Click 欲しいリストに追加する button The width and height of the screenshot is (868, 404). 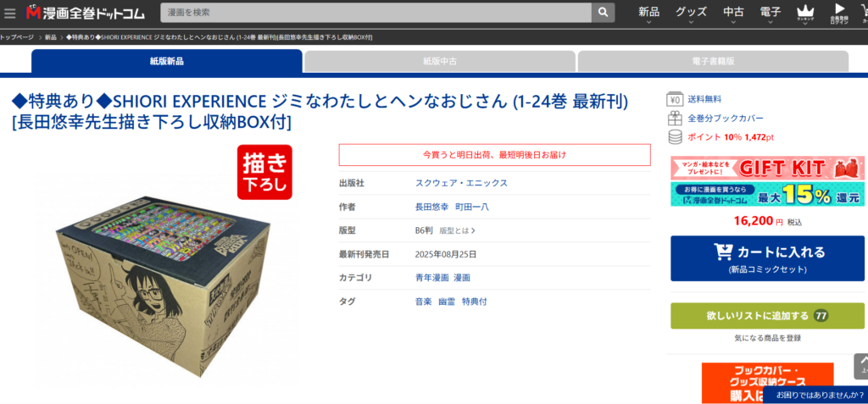tap(767, 316)
